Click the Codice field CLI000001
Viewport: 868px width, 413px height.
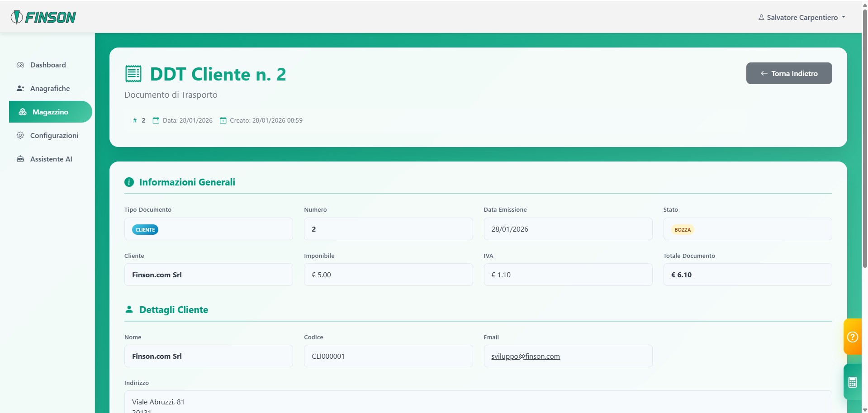click(x=389, y=356)
